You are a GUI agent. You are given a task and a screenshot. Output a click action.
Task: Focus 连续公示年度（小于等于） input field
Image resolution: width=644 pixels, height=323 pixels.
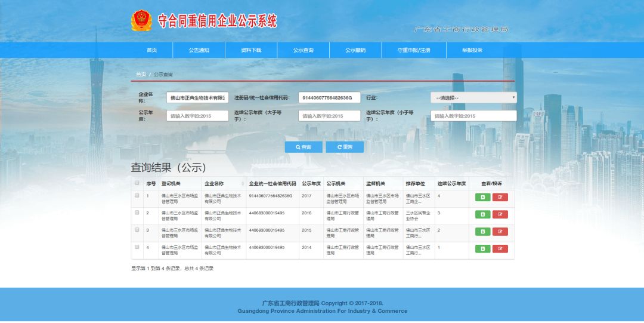point(473,116)
